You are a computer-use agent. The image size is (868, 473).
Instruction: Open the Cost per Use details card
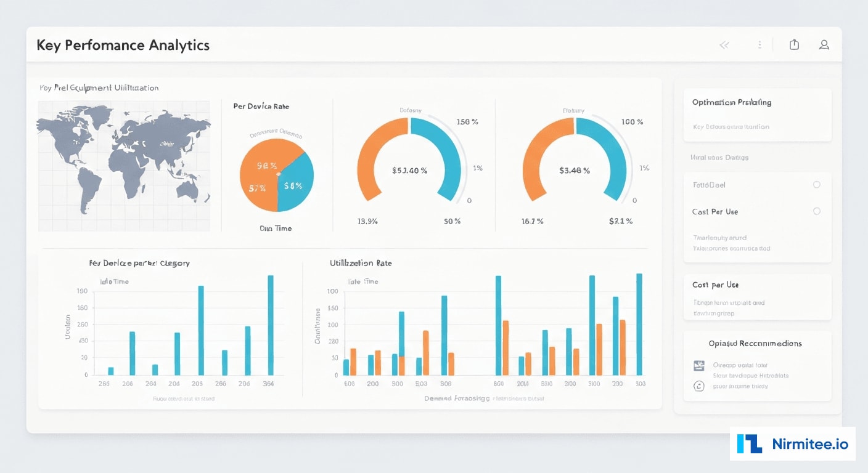[x=757, y=297]
